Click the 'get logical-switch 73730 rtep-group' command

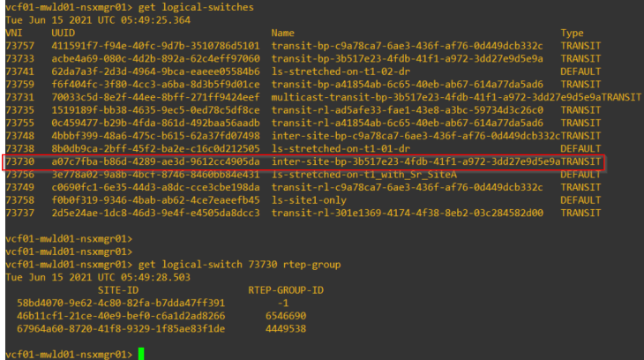239,264
